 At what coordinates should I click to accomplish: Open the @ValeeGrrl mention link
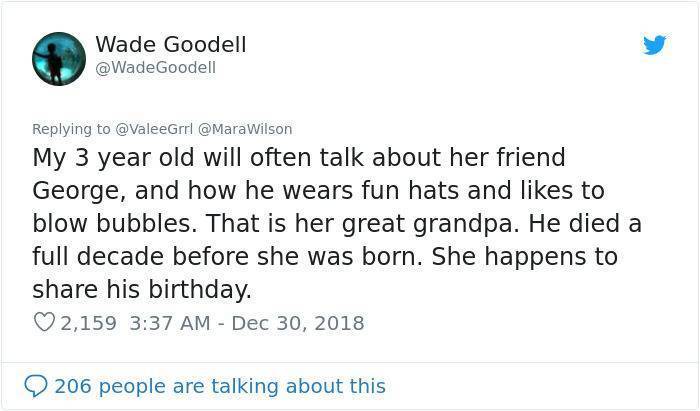tap(154, 129)
